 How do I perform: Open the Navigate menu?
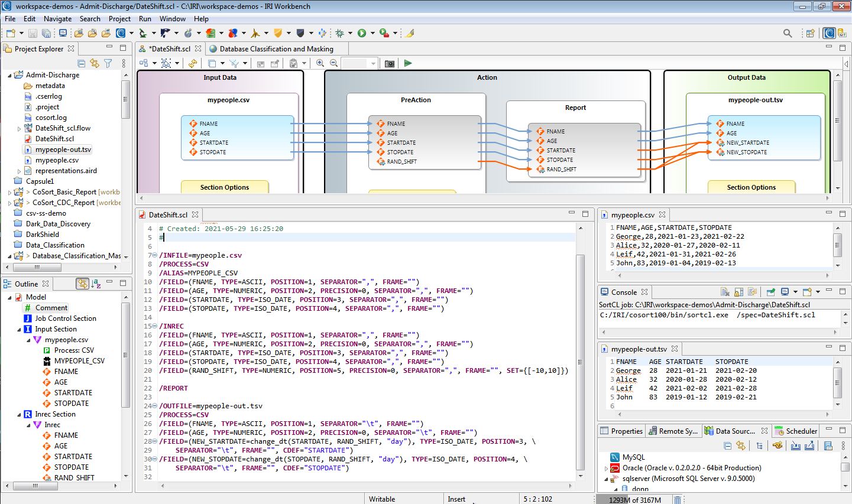57,19
